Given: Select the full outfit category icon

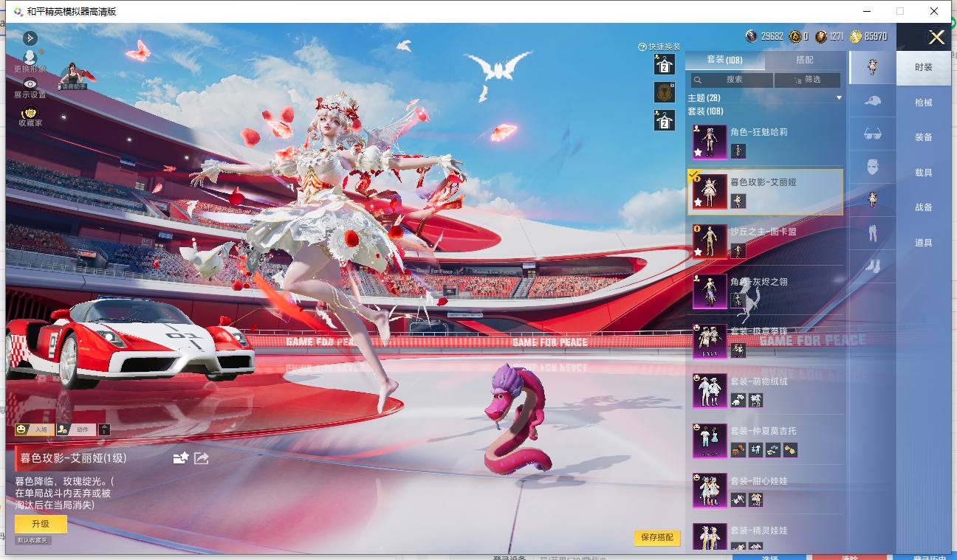Looking at the screenshot, I should [872, 67].
